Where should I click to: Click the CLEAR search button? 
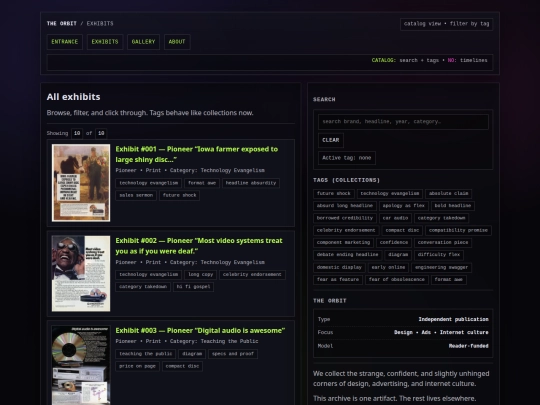click(x=331, y=140)
